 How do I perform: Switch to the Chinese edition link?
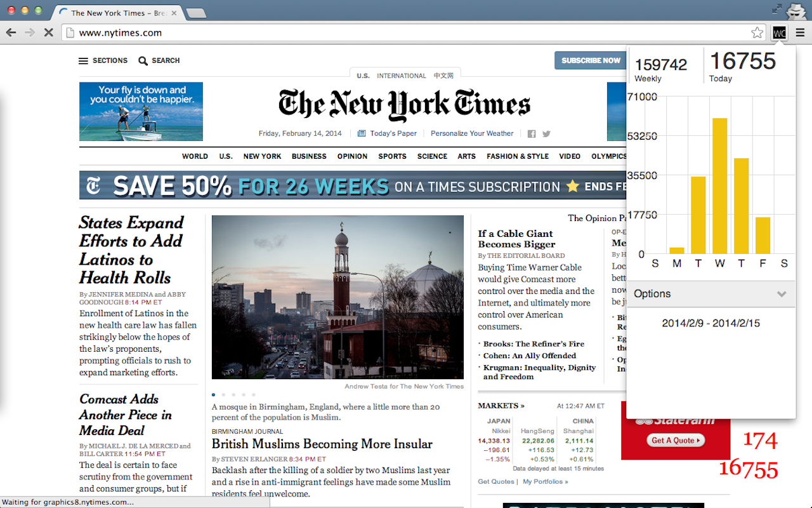tap(444, 76)
